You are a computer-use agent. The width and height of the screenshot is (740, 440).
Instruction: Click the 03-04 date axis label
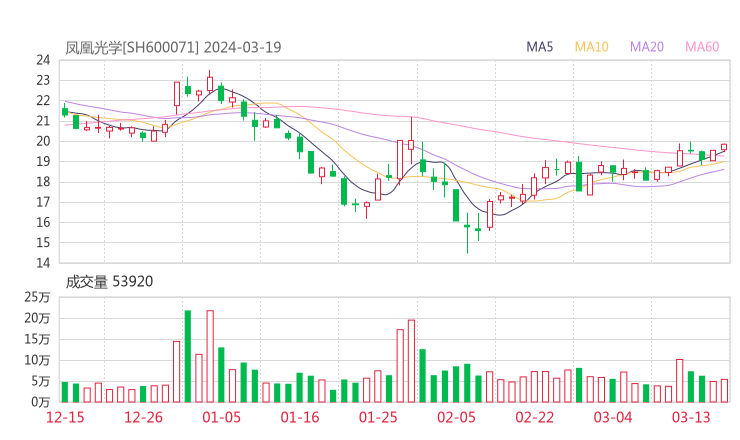(613, 417)
